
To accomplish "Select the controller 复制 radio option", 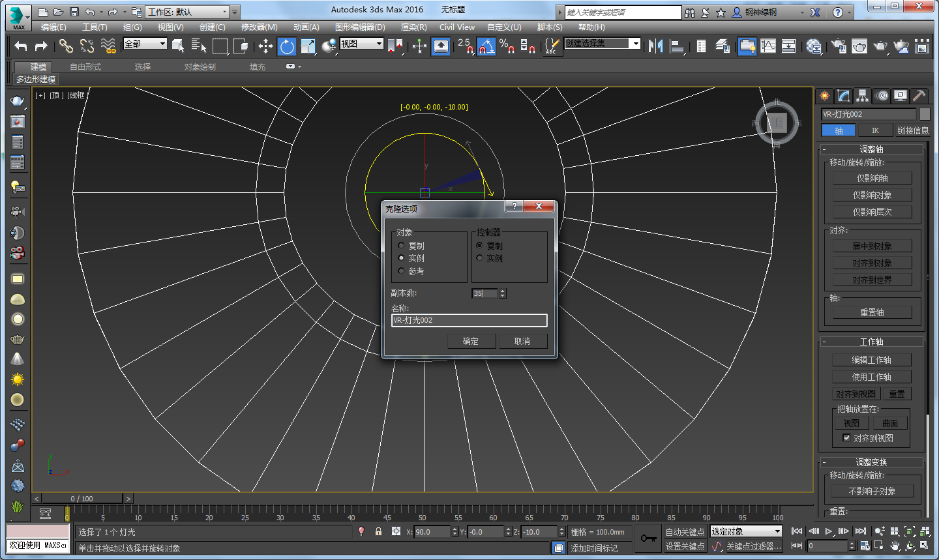I will click(479, 246).
